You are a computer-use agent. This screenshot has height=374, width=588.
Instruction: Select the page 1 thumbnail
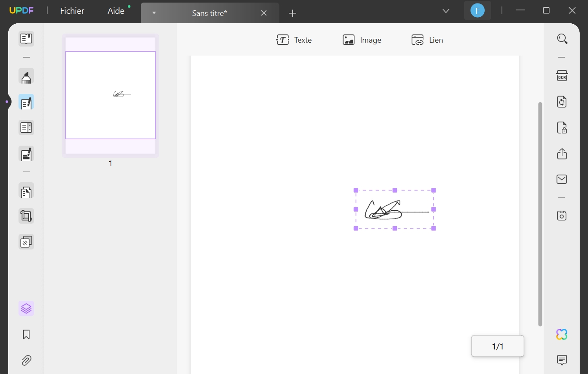point(110,95)
